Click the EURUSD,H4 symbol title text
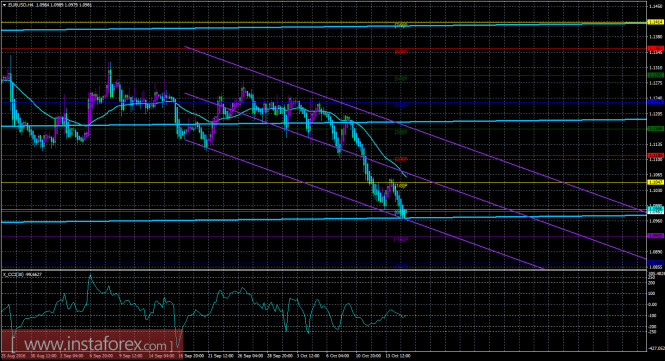 pyautogui.click(x=18, y=5)
